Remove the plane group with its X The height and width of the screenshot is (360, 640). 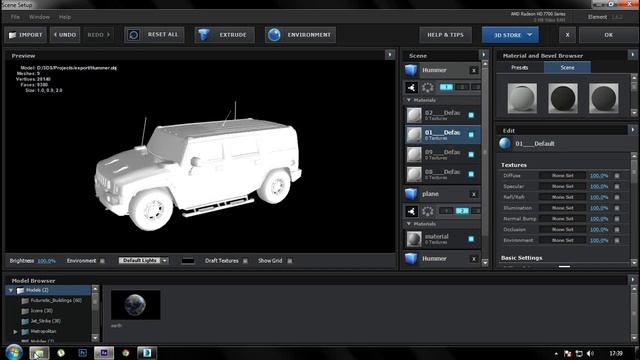[473, 194]
